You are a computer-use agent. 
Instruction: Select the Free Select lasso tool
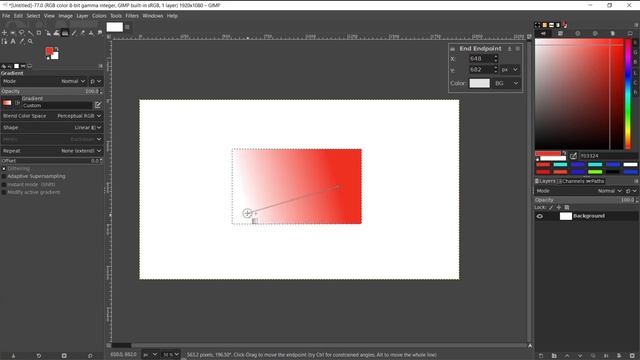tap(22, 33)
